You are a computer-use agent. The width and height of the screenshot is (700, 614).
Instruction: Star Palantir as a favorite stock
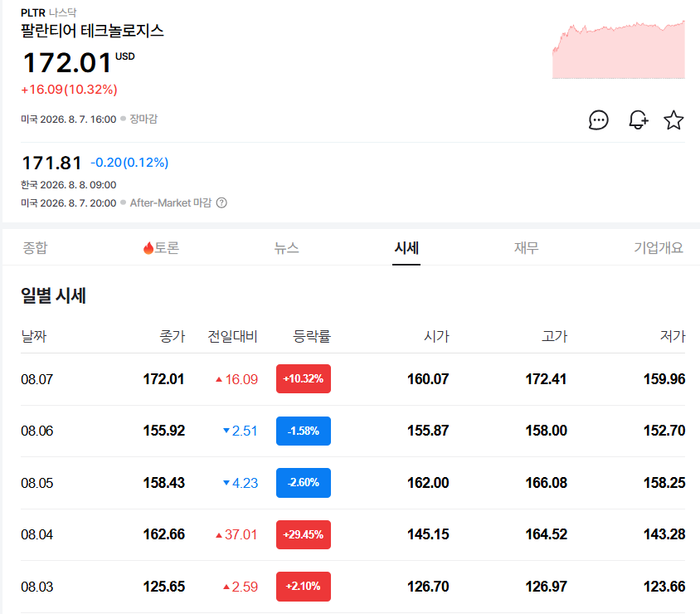tap(673, 120)
